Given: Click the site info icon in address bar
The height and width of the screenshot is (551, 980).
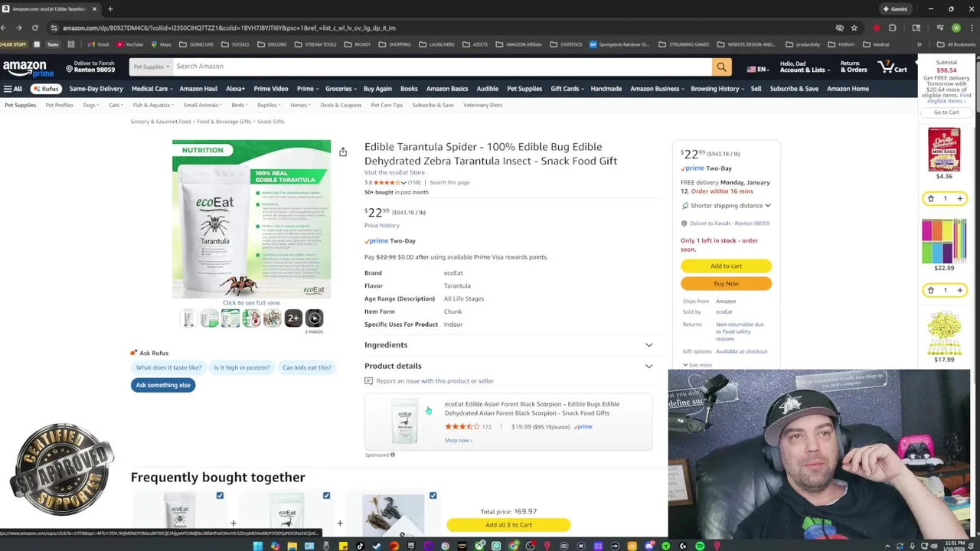Looking at the screenshot, I should coord(54,28).
